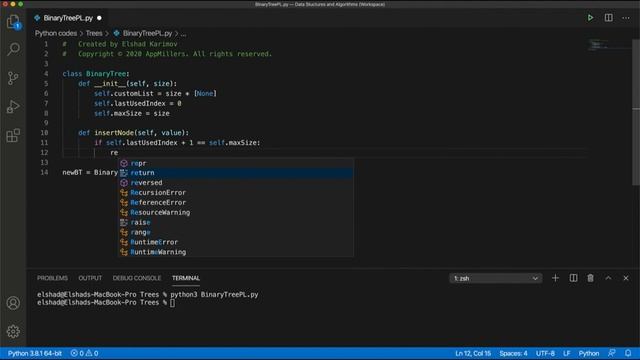Choose repr autocomplete suggestion
Viewport: 640px width, 360px height.
point(236,163)
